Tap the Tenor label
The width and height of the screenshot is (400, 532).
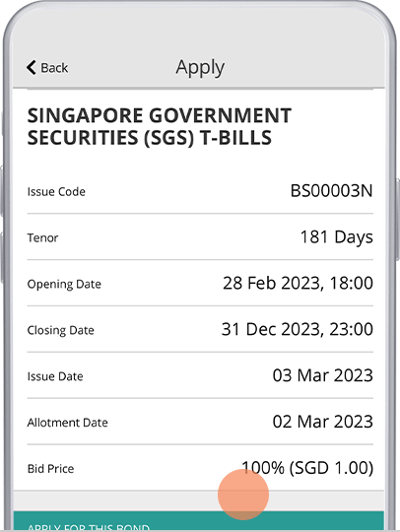pos(42,237)
